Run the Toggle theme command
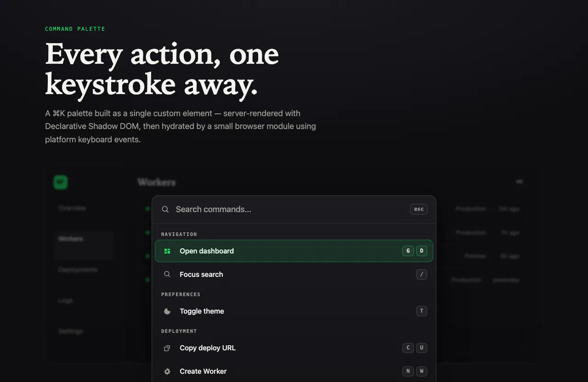 (294, 311)
